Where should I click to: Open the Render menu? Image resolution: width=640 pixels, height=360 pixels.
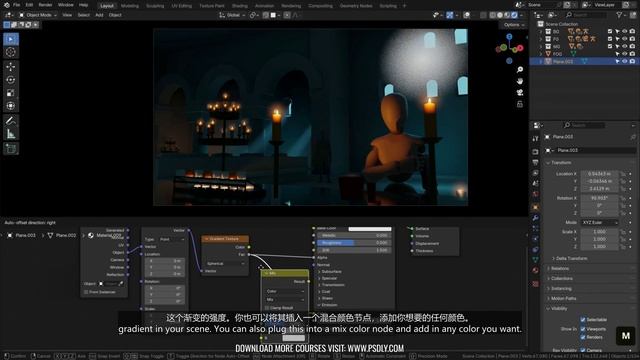(x=45, y=5)
